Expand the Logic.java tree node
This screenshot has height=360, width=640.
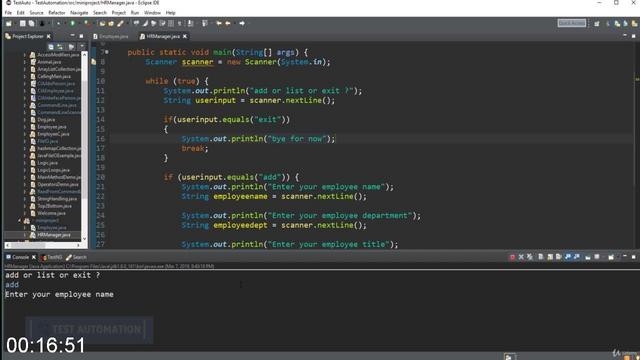tap(25, 163)
